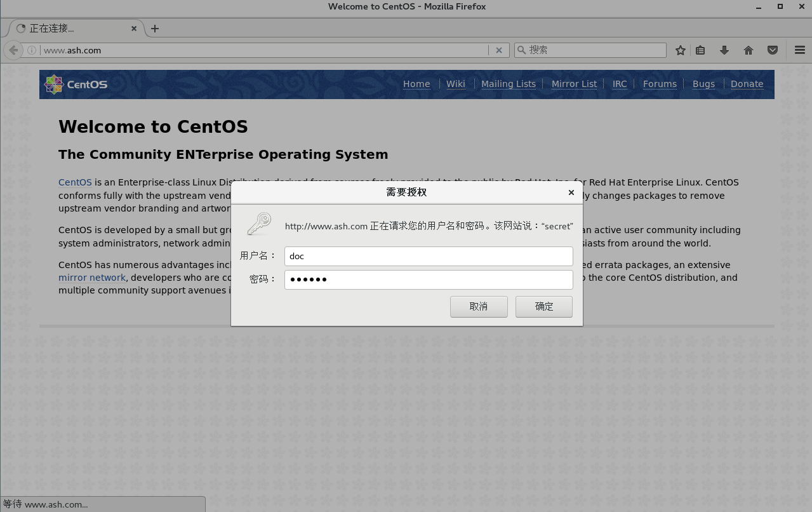Open the Mirror List link
This screenshot has width=812, height=512.
tap(574, 84)
